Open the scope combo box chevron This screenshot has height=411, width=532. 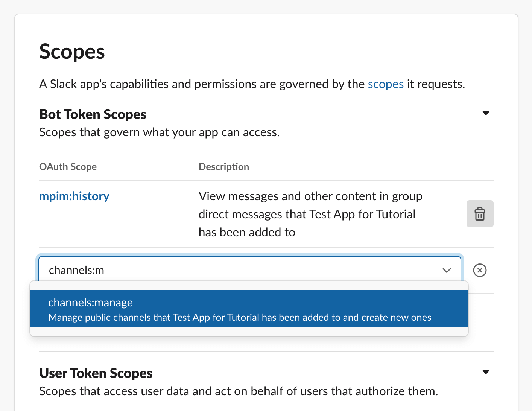pyautogui.click(x=447, y=270)
